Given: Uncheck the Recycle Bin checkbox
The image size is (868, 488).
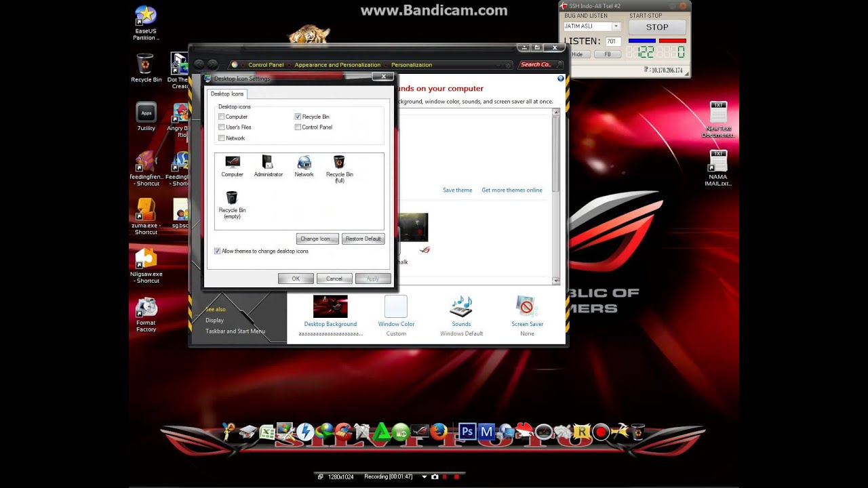Looking at the screenshot, I should (298, 117).
